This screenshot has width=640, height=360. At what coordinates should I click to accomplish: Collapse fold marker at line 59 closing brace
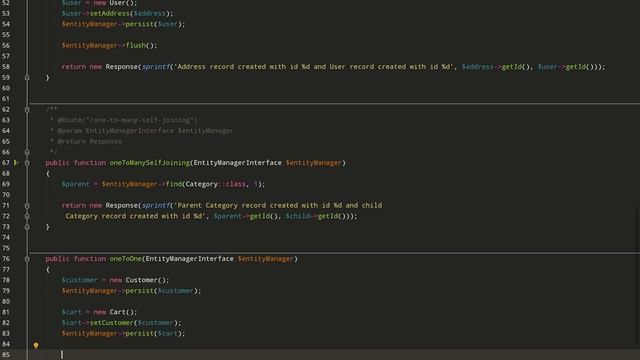point(27,77)
